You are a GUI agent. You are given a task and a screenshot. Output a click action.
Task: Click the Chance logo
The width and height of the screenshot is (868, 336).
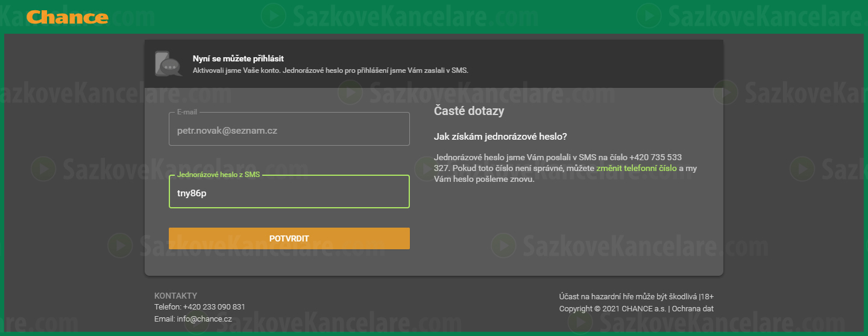coord(68,17)
